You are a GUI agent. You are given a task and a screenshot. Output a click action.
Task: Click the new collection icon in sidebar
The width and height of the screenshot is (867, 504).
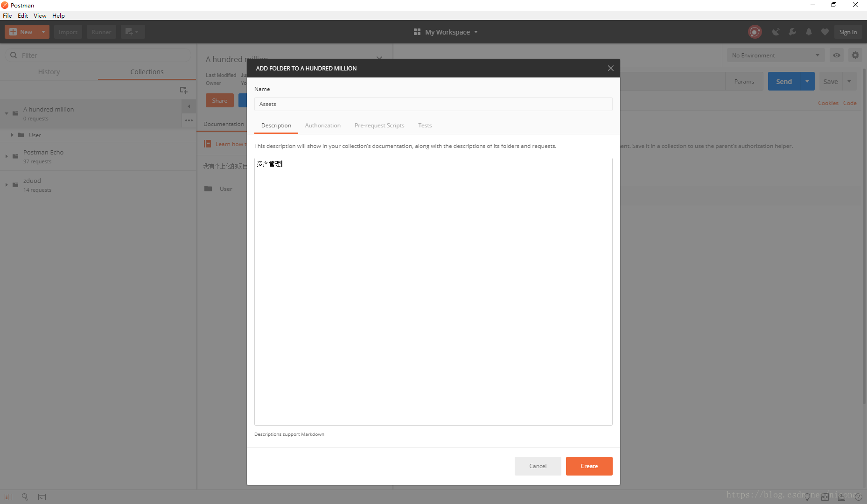coord(184,90)
